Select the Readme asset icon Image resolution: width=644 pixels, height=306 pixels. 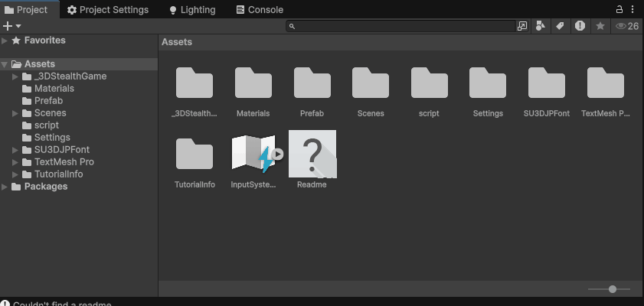click(x=312, y=154)
